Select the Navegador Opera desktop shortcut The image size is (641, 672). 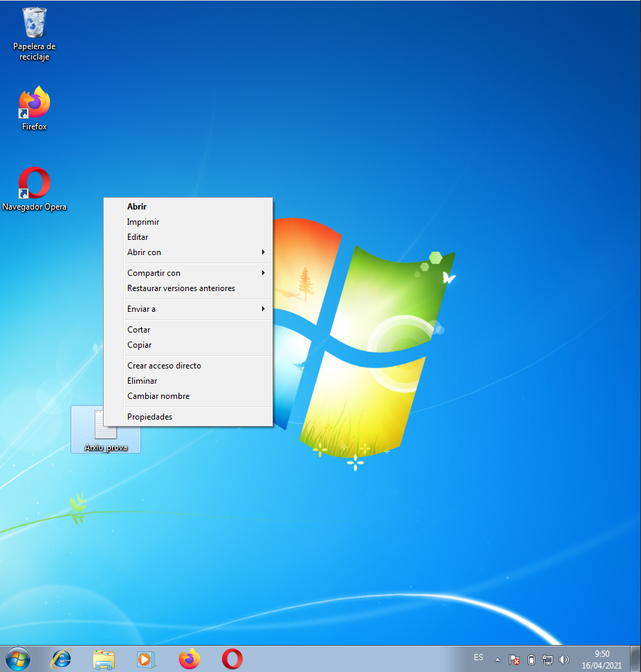[x=35, y=189]
